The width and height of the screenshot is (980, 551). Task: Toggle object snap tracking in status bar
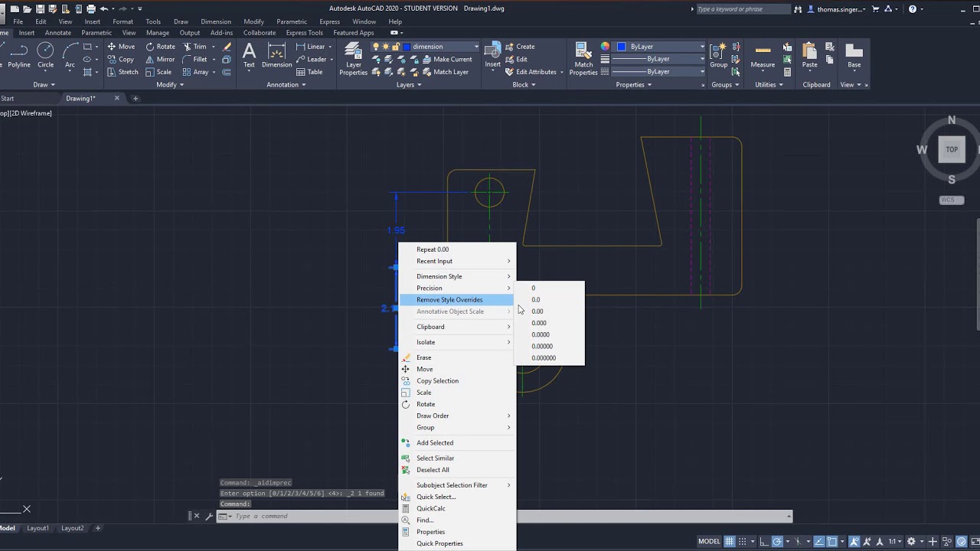click(x=818, y=541)
